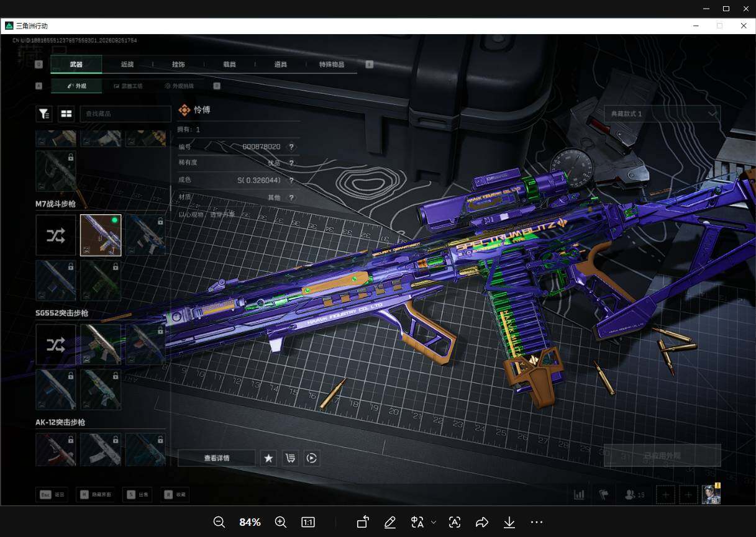Image resolution: width=756 pixels, height=537 pixels.
Task: Select first locked AK-12 red skin thumbnail
Action: coord(56,449)
